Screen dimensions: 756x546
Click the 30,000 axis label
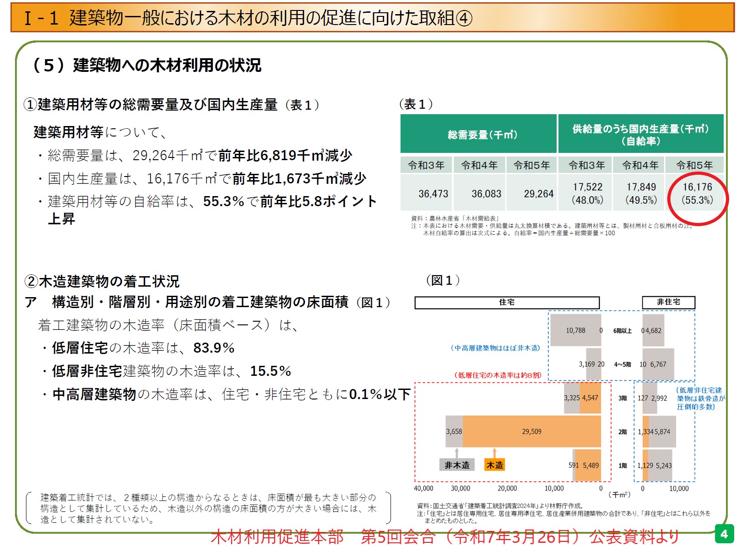461,488
